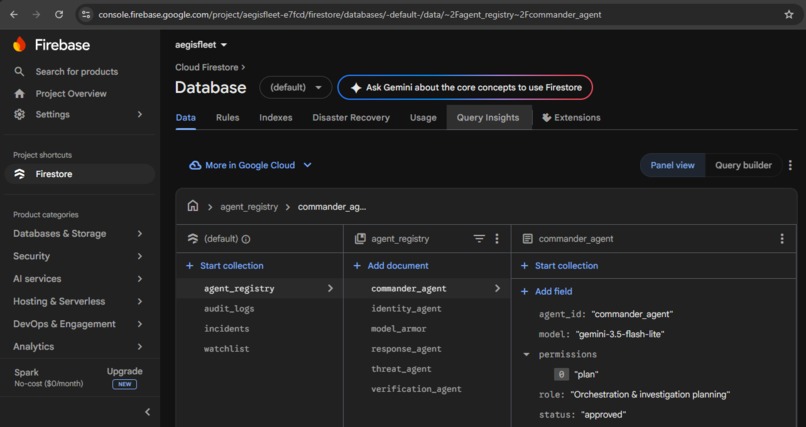Click the database icon next to (default) header
Image resolution: width=806 pixels, height=427 pixels.
193,238
